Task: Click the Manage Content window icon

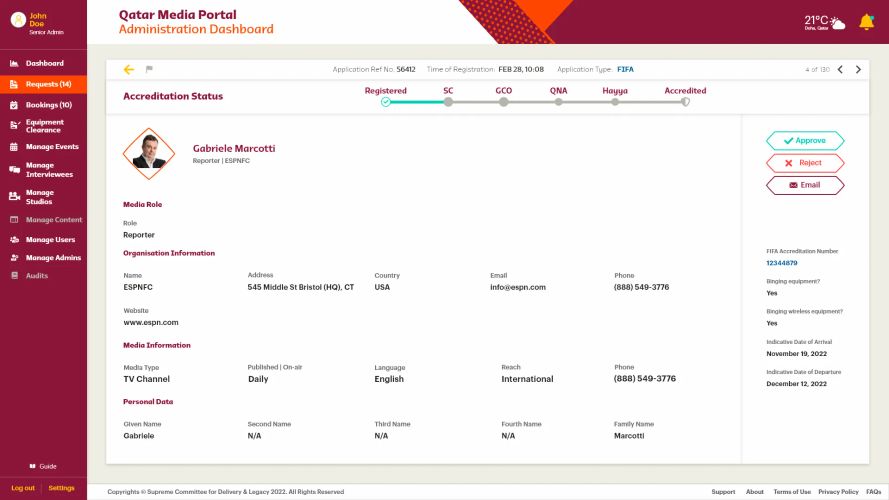Action: click(14, 220)
